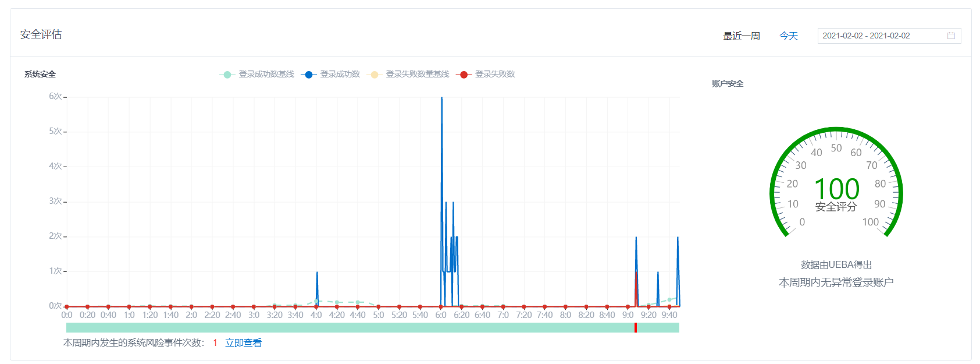The width and height of the screenshot is (980, 364).
Task: Click the red marker on green timeline bar
Action: pos(636,328)
